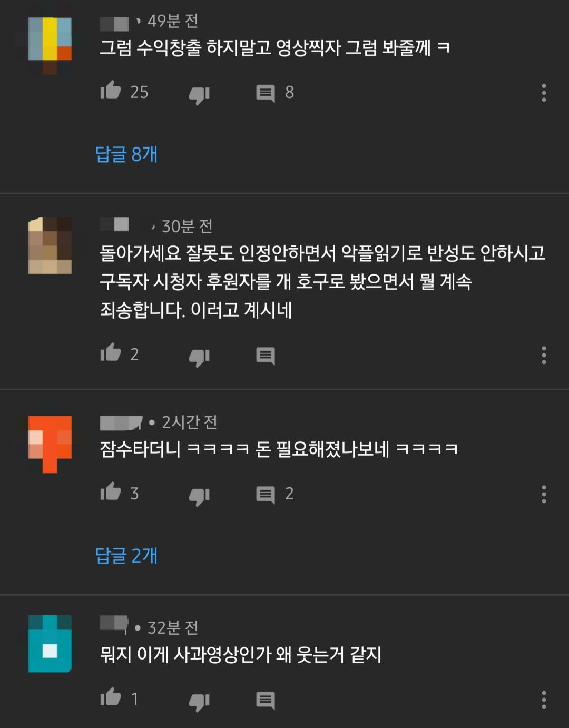This screenshot has width=569, height=728.
Task: Reply to the 30분 전 comment
Action: [266, 356]
